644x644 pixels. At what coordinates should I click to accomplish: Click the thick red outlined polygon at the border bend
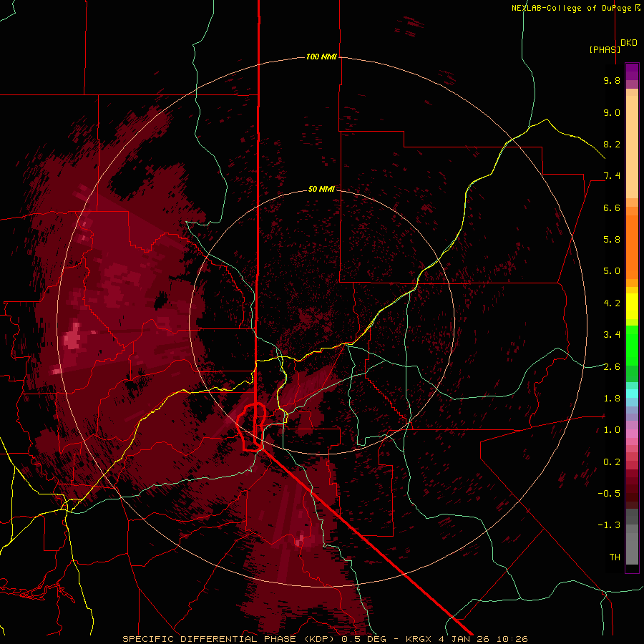click(x=251, y=427)
